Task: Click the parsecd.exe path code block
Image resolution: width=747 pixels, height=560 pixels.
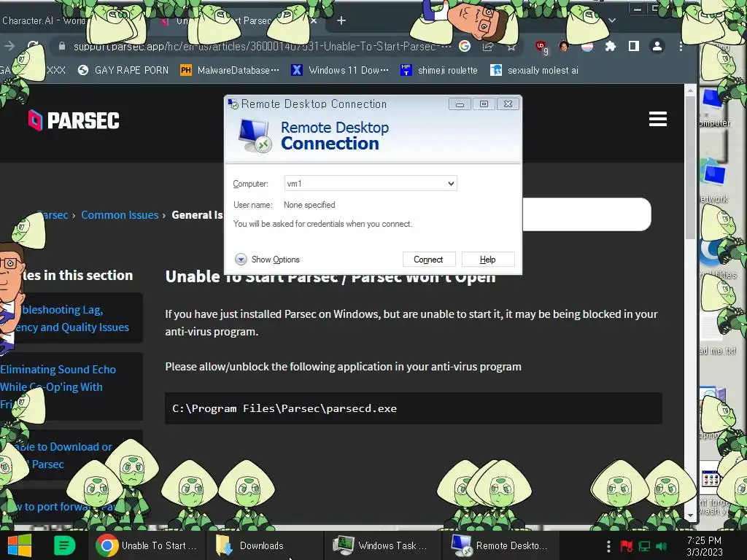Action: point(414,408)
